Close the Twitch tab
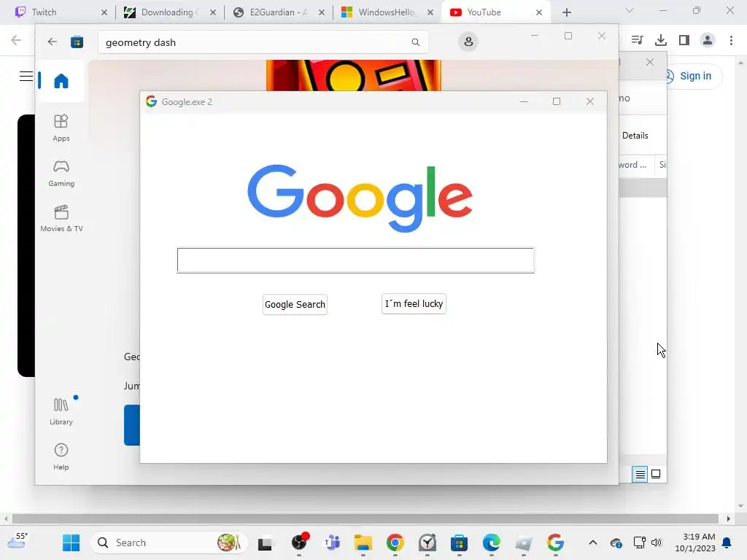 (x=104, y=12)
